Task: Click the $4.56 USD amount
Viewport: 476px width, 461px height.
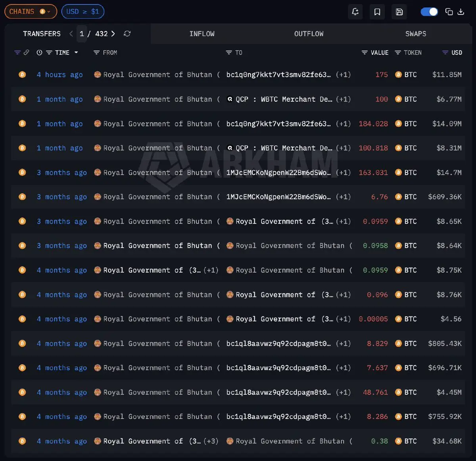Action: click(451, 319)
